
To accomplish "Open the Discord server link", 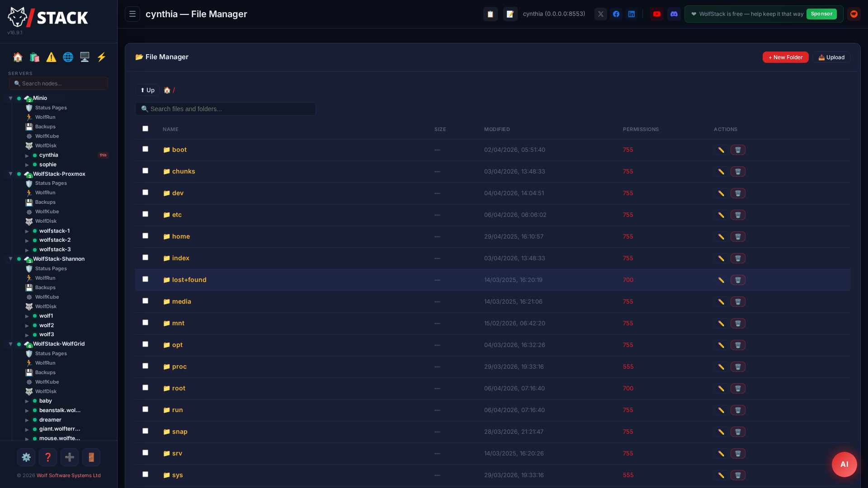I will pyautogui.click(x=674, y=14).
